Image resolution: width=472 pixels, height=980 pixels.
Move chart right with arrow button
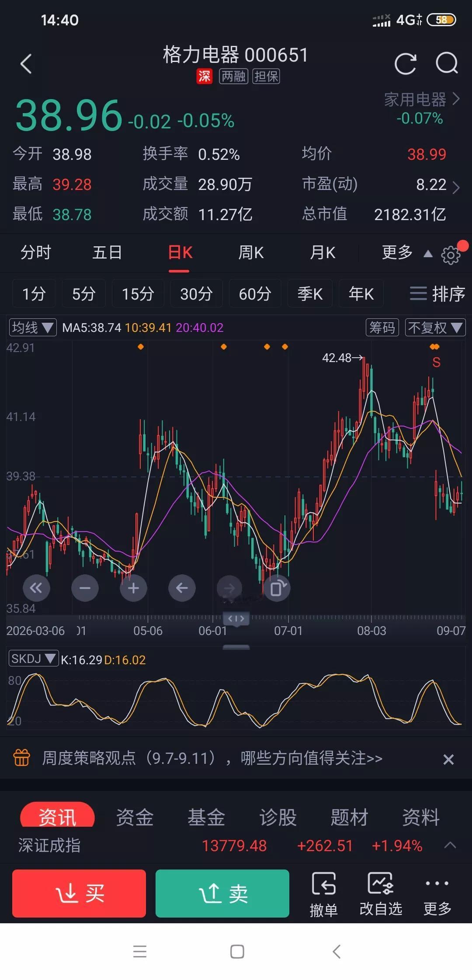coord(230,588)
